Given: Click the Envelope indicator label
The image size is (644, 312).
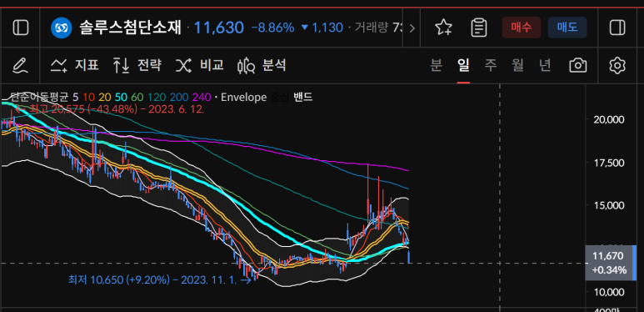Looking at the screenshot, I should [243, 98].
